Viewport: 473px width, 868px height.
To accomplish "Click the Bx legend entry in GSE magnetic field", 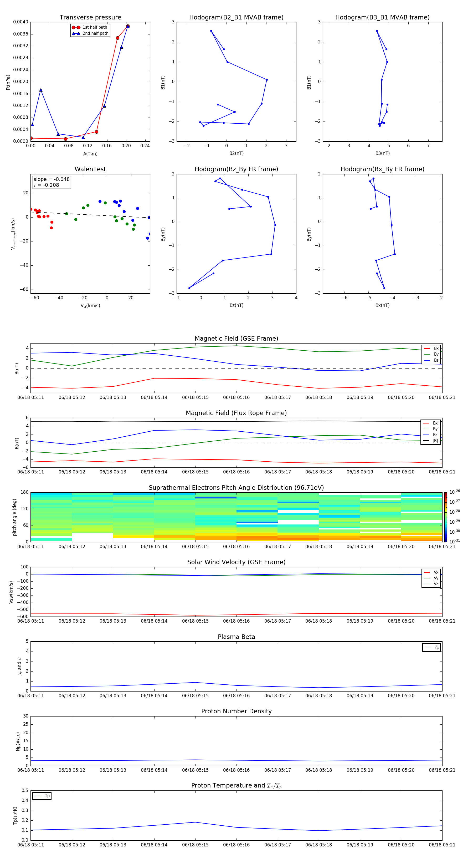I will 431,349.
